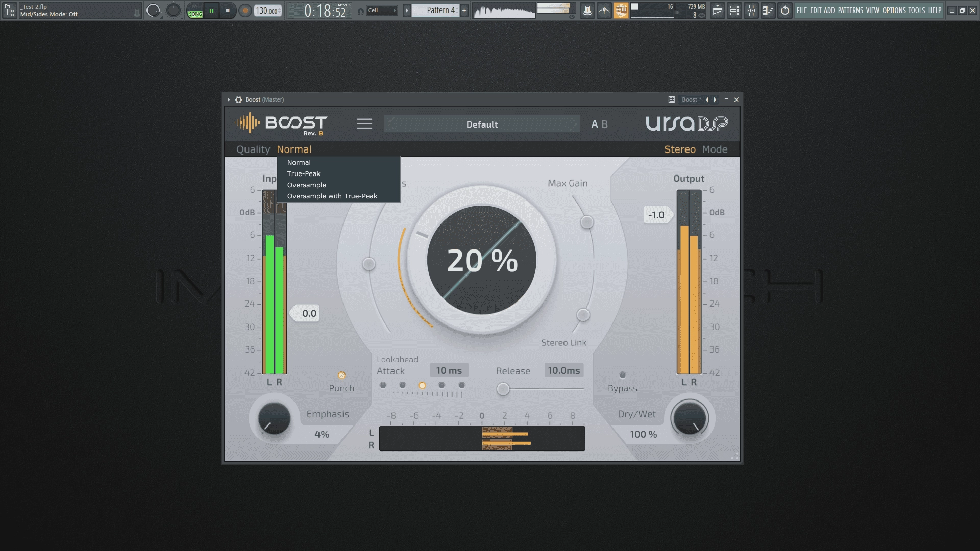Click the detached-window grid icon in titlebar
This screenshot has height=551, width=980.
[672, 99]
